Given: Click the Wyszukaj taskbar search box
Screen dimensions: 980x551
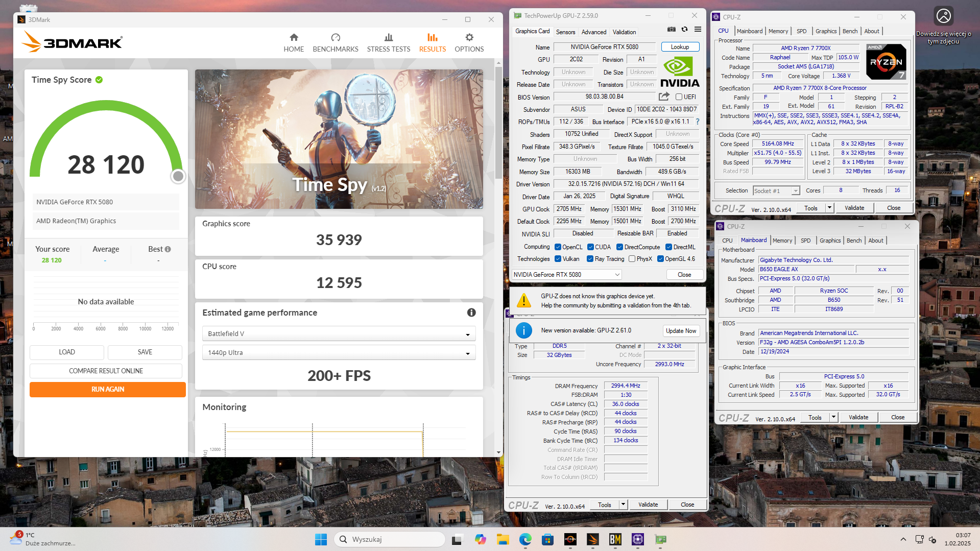Looking at the screenshot, I should [x=390, y=539].
